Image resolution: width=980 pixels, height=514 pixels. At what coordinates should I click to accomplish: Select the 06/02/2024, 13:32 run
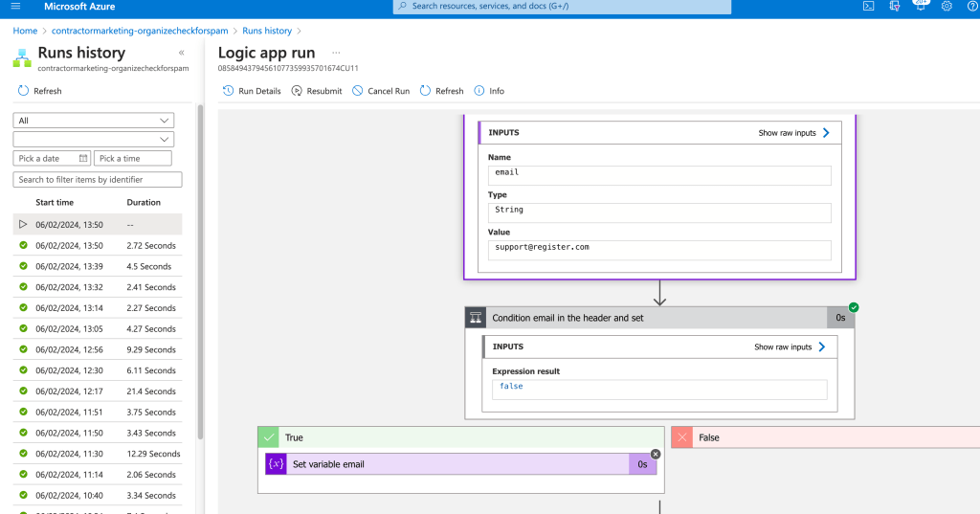click(x=98, y=287)
